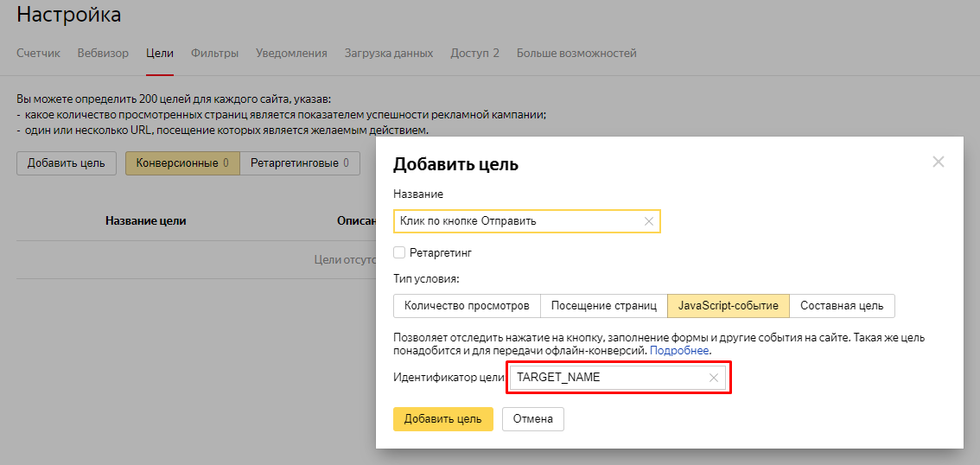Image resolution: width=980 pixels, height=465 pixels.
Task: Switch to the Вебвизор tab
Action: tap(103, 54)
